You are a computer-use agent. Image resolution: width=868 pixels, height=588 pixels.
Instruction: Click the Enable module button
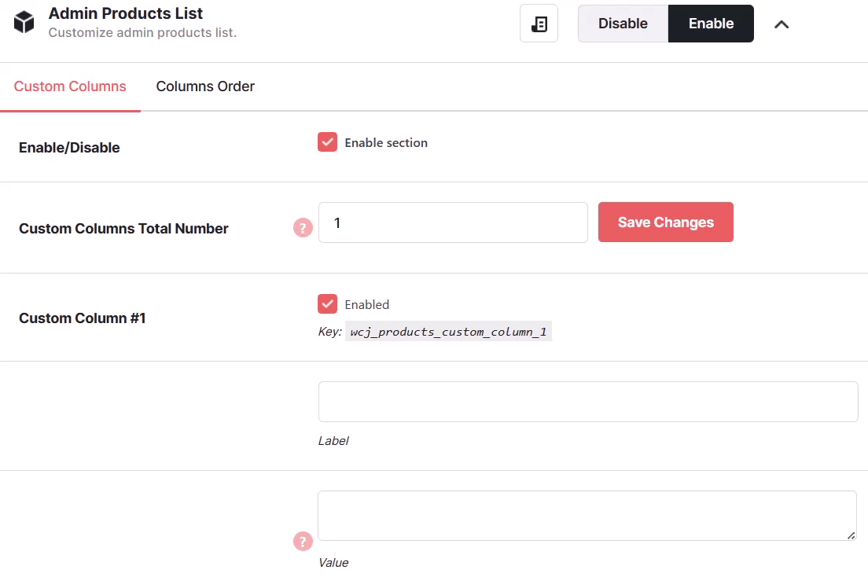(711, 24)
